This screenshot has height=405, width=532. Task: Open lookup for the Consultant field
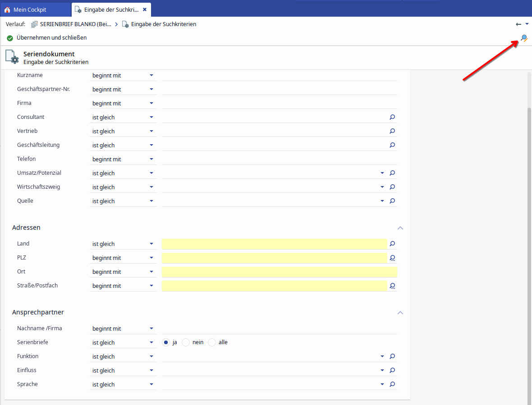[392, 117]
